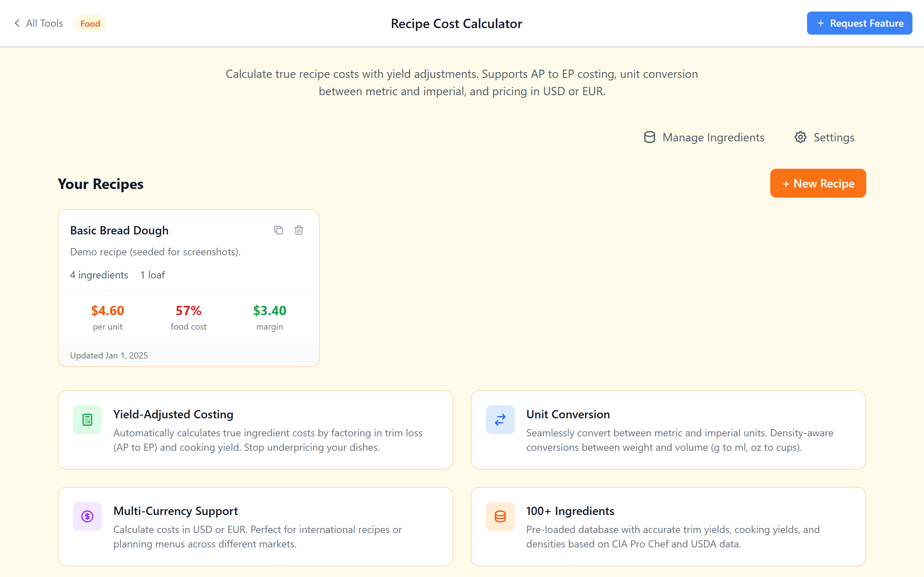Duplicate the Basic Bread Dough recipe
The image size is (924, 577).
coord(278,230)
